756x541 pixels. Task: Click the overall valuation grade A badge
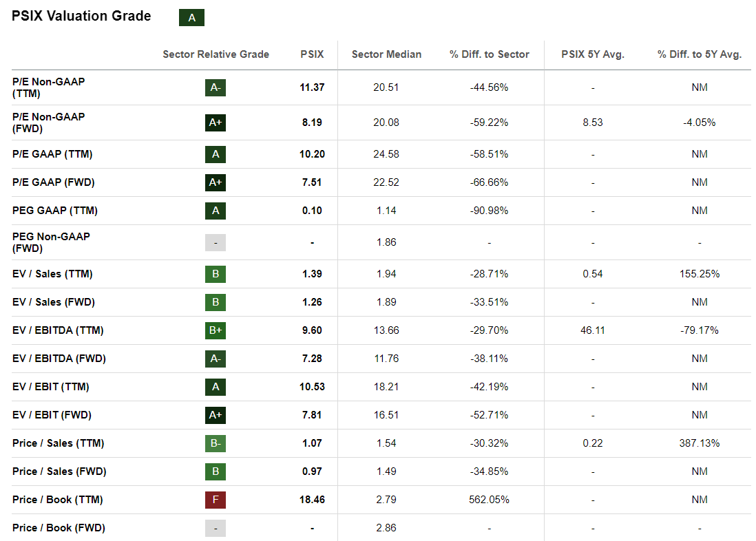(191, 18)
